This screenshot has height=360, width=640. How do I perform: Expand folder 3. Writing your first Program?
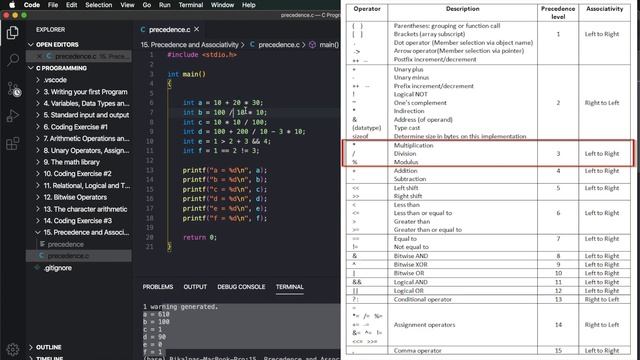point(85,92)
